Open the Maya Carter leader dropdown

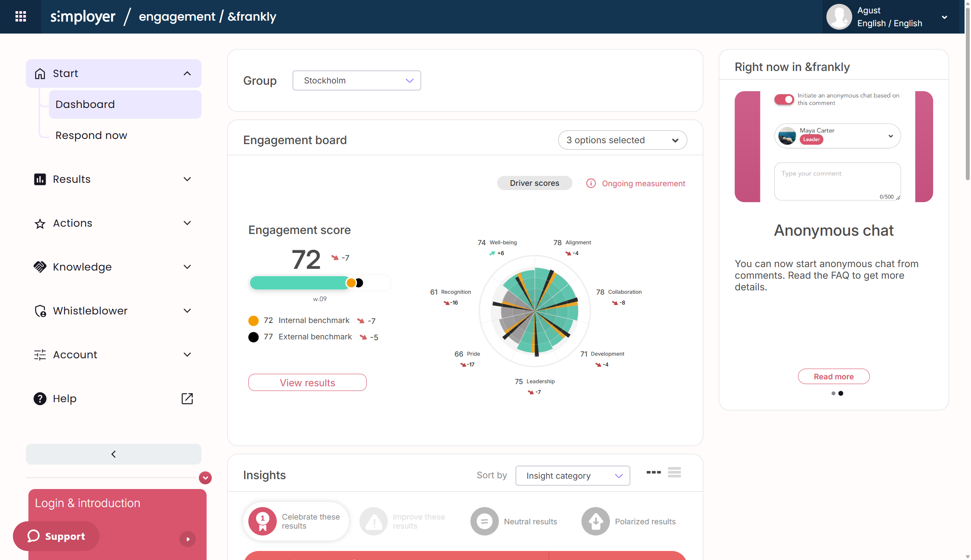(x=837, y=136)
